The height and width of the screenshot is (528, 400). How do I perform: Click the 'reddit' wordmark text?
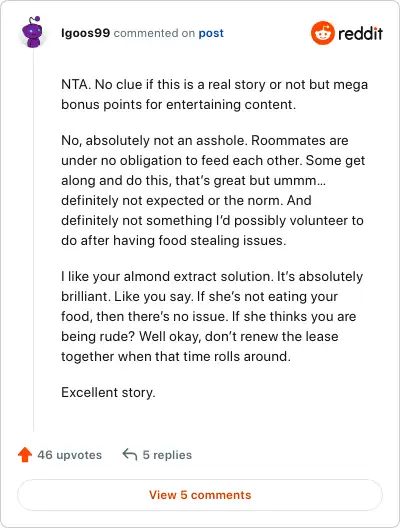(x=360, y=33)
